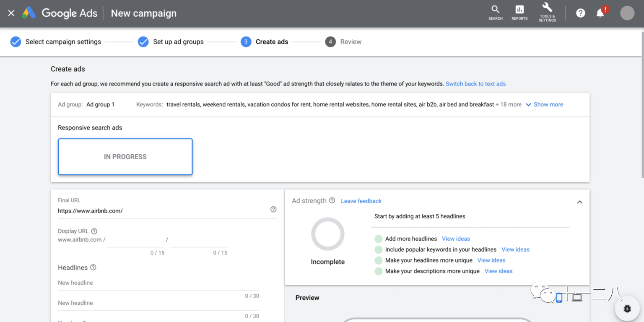Click the Help question mark icon

(x=580, y=13)
